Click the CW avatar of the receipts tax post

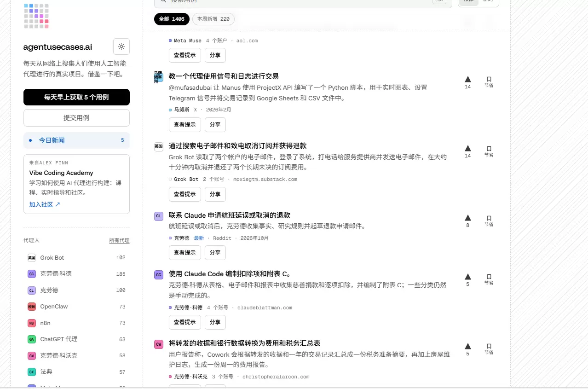[158, 344]
